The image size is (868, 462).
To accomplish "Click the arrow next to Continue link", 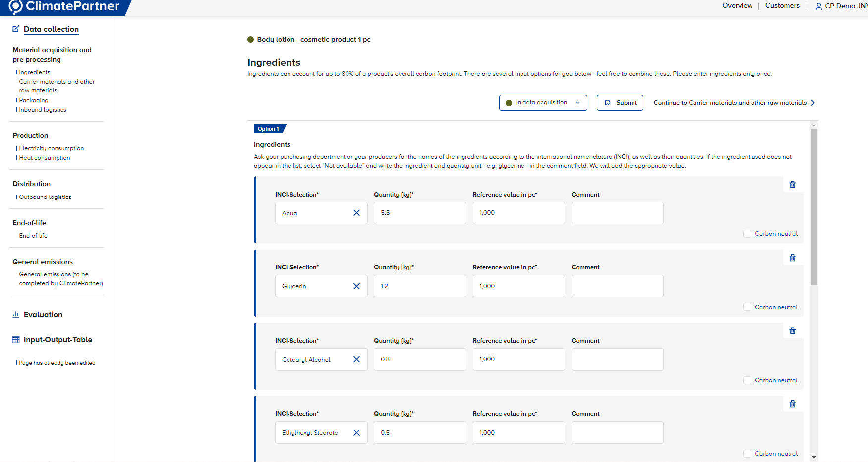I will click(x=813, y=103).
